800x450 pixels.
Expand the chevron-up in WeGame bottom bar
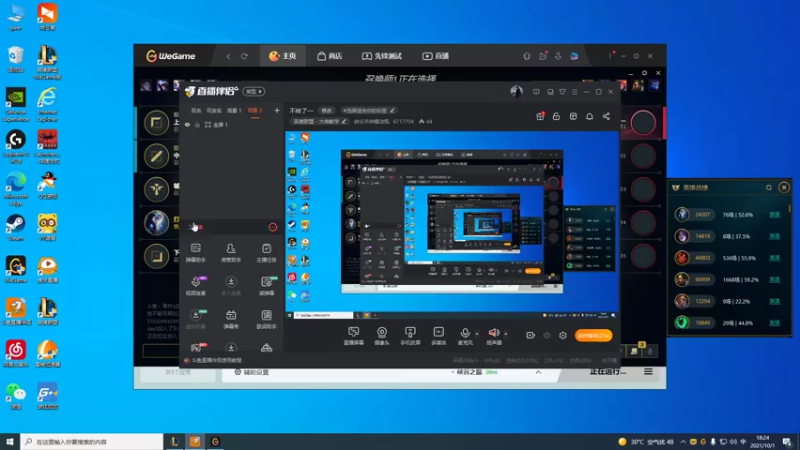(538, 372)
